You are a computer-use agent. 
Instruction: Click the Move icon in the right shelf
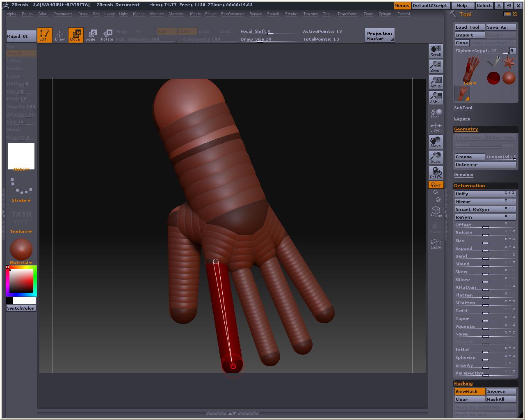(x=436, y=142)
